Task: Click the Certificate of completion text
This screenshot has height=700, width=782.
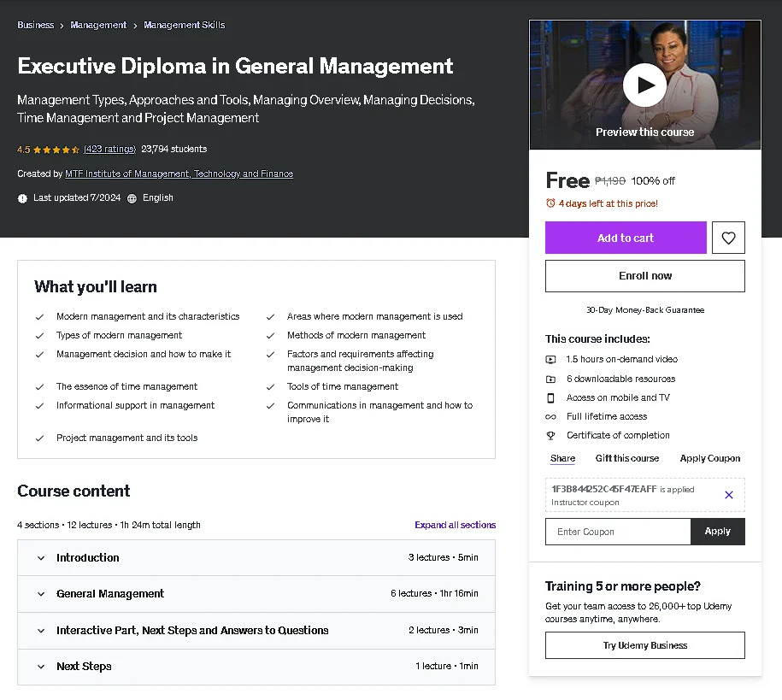Action: coord(618,435)
